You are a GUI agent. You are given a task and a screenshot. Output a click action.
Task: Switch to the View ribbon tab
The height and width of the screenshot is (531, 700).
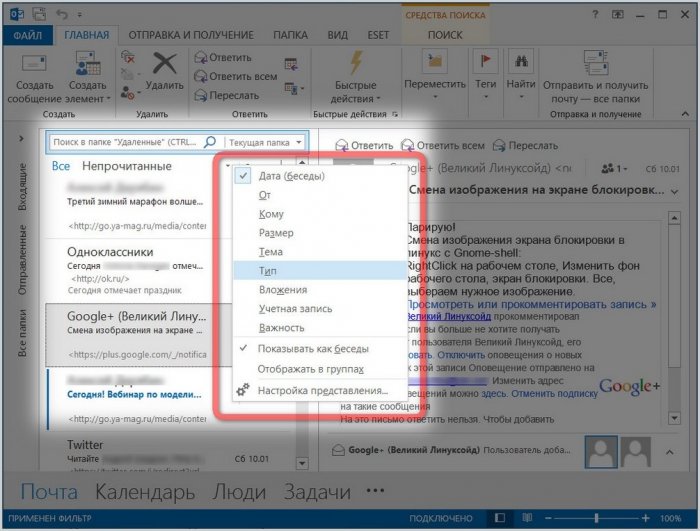tap(338, 35)
